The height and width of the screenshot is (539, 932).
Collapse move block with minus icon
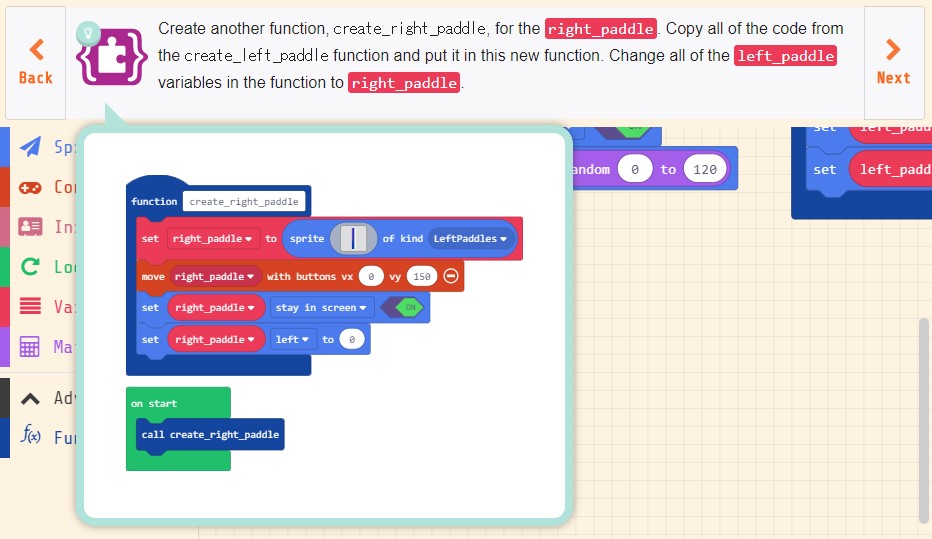451,276
